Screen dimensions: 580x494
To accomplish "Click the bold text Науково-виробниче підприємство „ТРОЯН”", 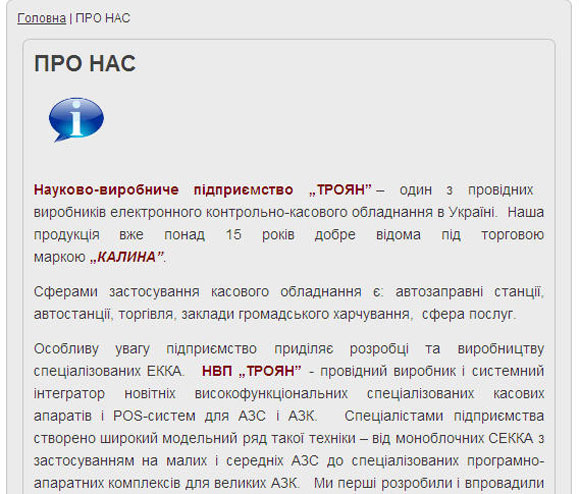I will tap(202, 190).
